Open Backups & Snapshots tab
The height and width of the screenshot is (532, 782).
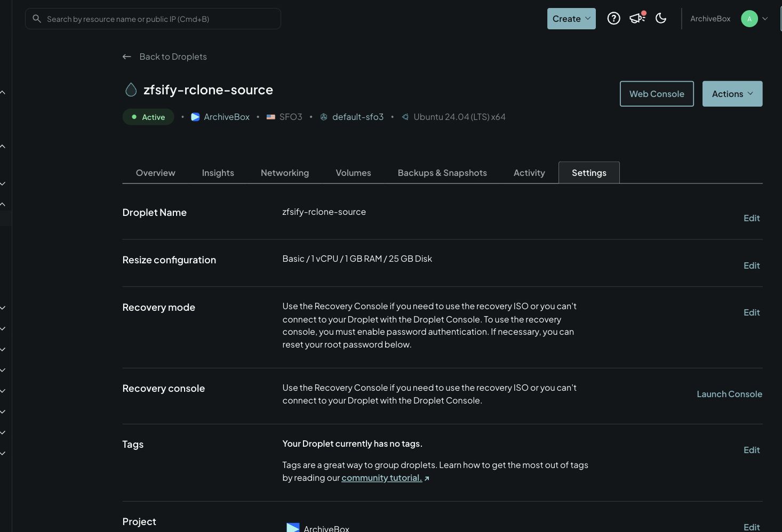pos(442,173)
